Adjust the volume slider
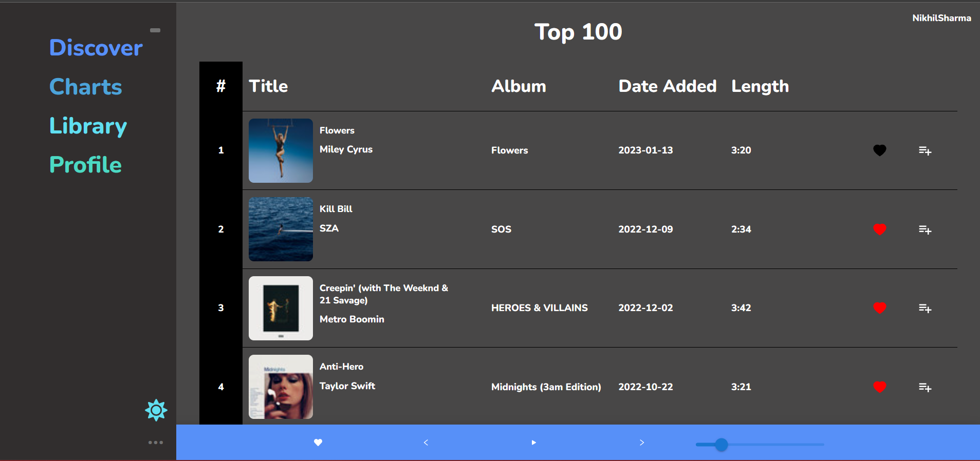Screen dimensions: 980x461 pos(760,445)
